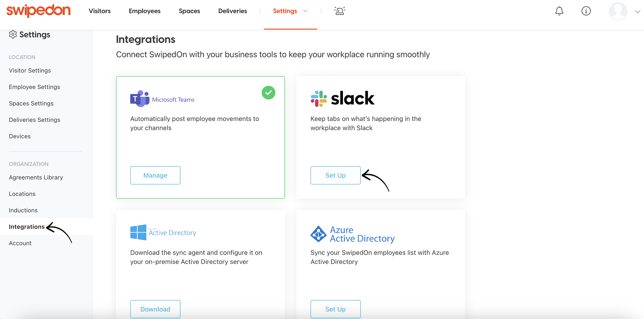The image size is (644, 319).
Task: Click the Microsoft Teams logo
Action: (162, 99)
